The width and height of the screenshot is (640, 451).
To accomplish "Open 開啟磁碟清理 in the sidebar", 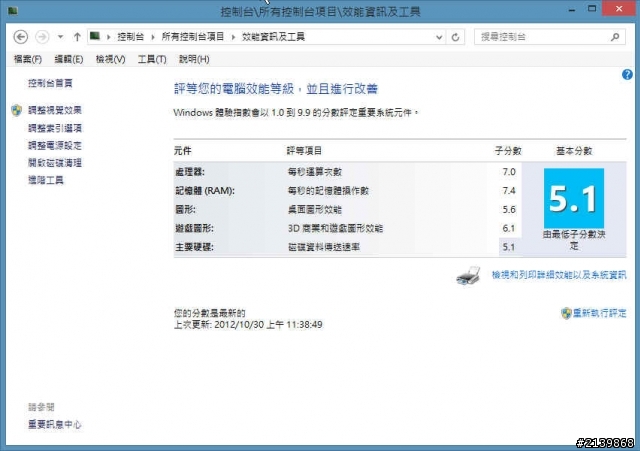I will 55,163.
